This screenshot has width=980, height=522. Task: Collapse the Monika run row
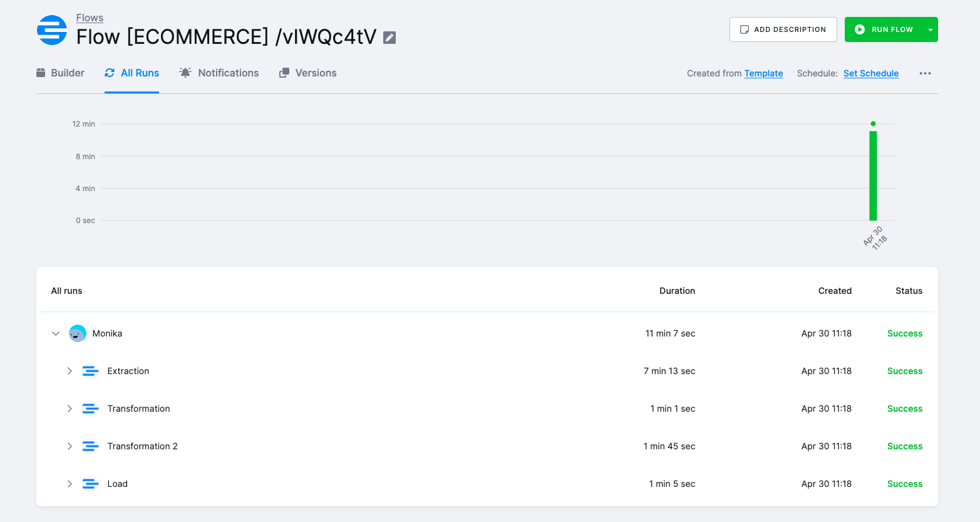[55, 333]
